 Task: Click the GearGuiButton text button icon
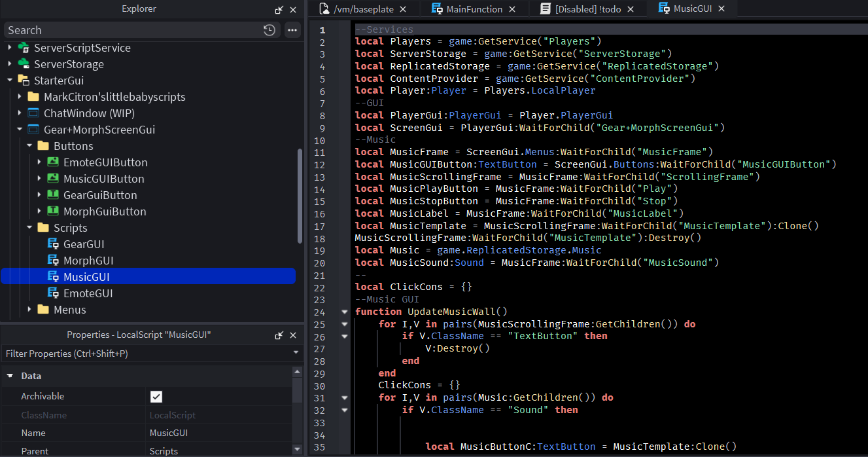click(54, 195)
